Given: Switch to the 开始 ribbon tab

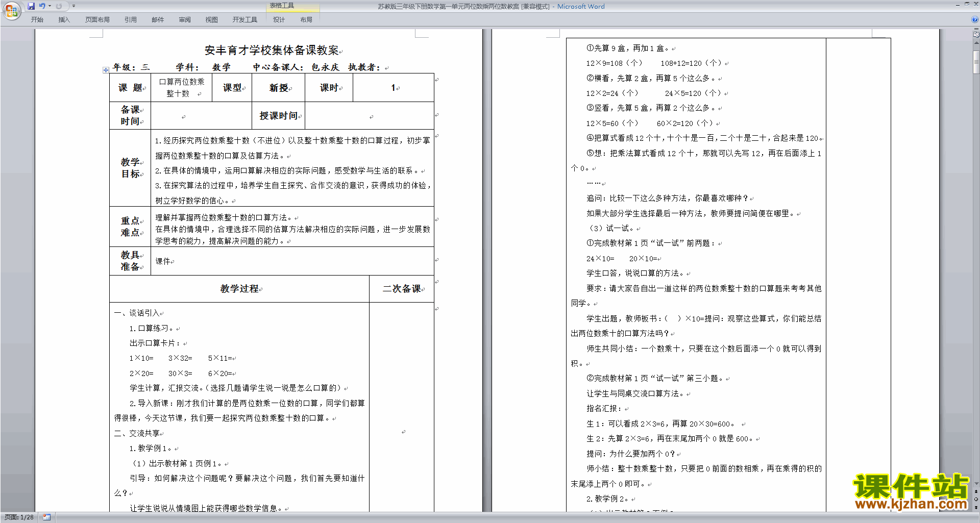Looking at the screenshot, I should (x=37, y=19).
